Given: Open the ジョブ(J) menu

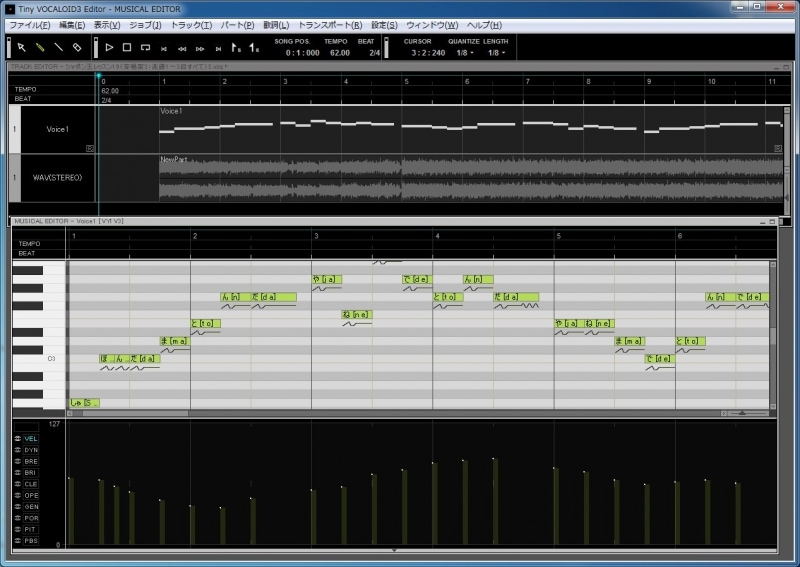Looking at the screenshot, I should click(x=145, y=25).
